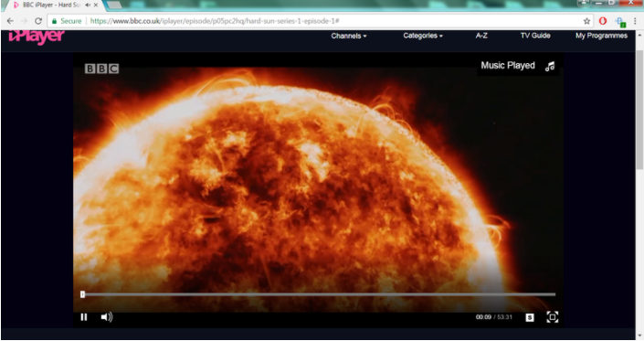This screenshot has height=341, width=644.
Task: Go to the iPlayer home logo
Action: pos(37,37)
